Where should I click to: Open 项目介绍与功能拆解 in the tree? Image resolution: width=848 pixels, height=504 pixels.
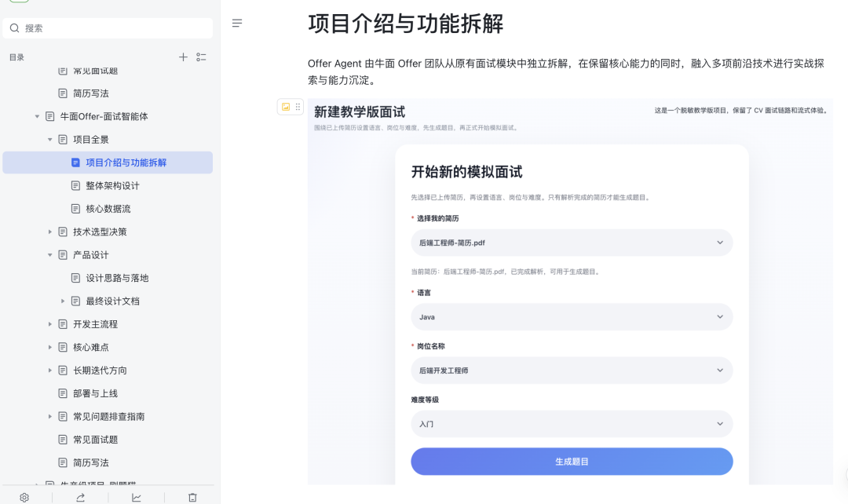click(x=108, y=163)
